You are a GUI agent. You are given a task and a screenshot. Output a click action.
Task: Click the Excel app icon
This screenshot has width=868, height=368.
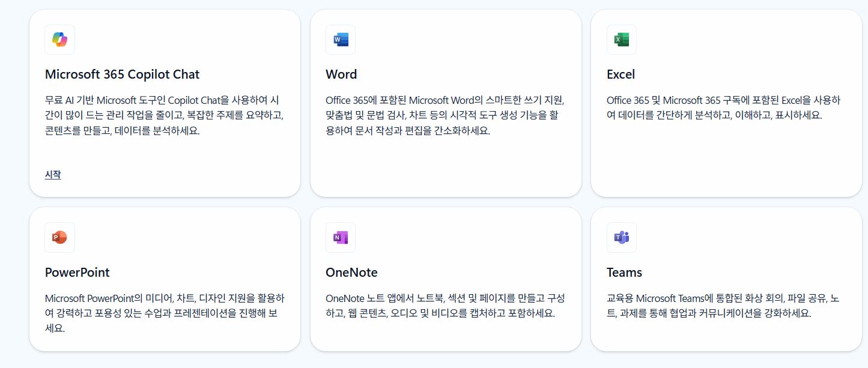pos(622,39)
